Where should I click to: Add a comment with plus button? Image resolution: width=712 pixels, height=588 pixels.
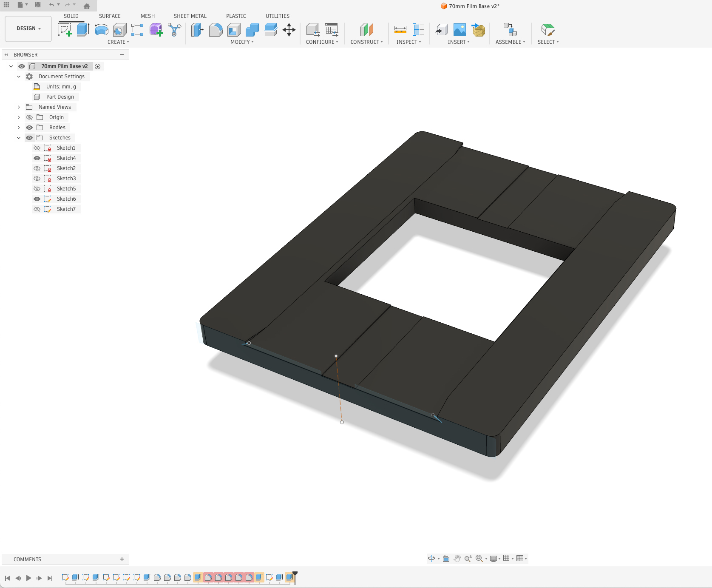point(122,559)
